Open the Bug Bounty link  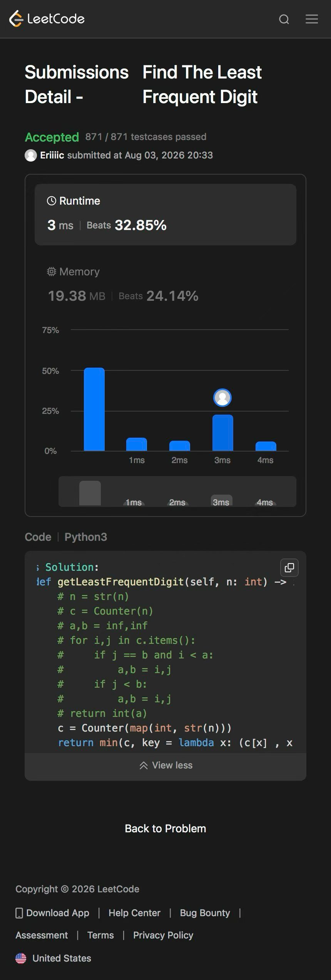point(205,913)
